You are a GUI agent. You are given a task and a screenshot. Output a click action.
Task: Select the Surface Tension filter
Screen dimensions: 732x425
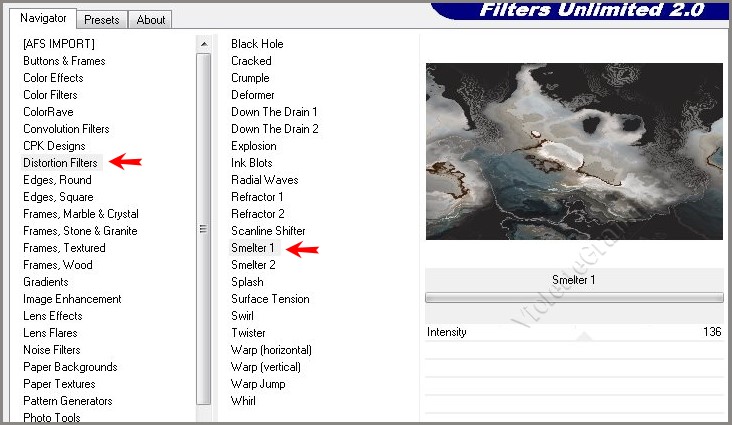(x=270, y=299)
